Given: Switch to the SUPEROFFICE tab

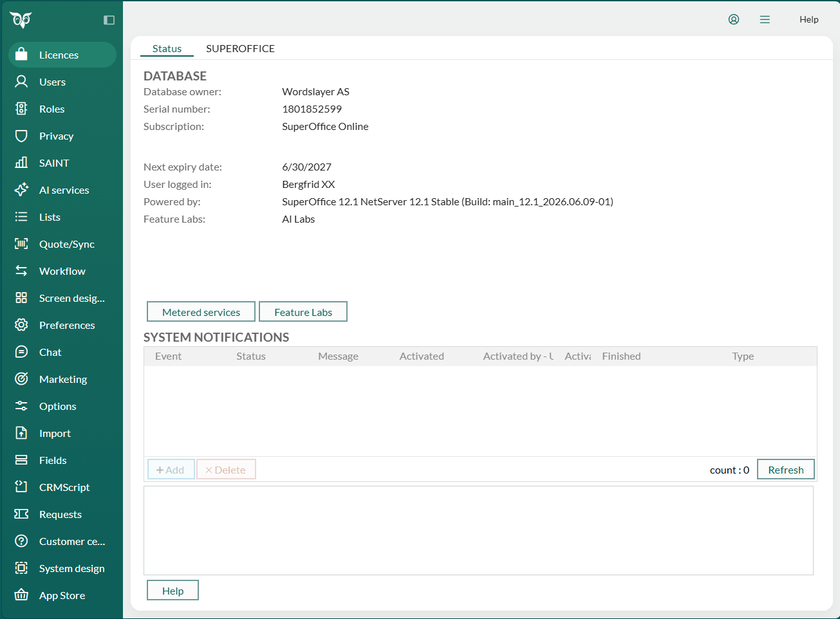Looking at the screenshot, I should (240, 48).
